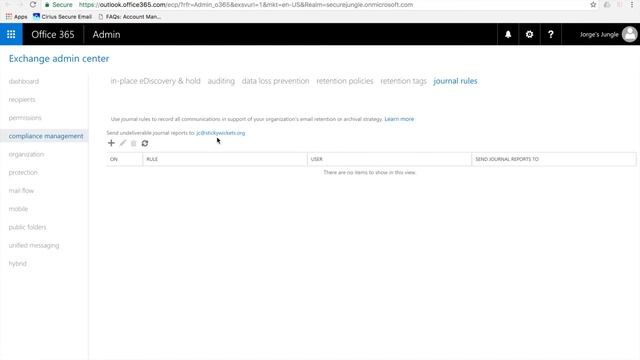Open the help question mark
The height and width of the screenshot is (360, 640).
551,34
